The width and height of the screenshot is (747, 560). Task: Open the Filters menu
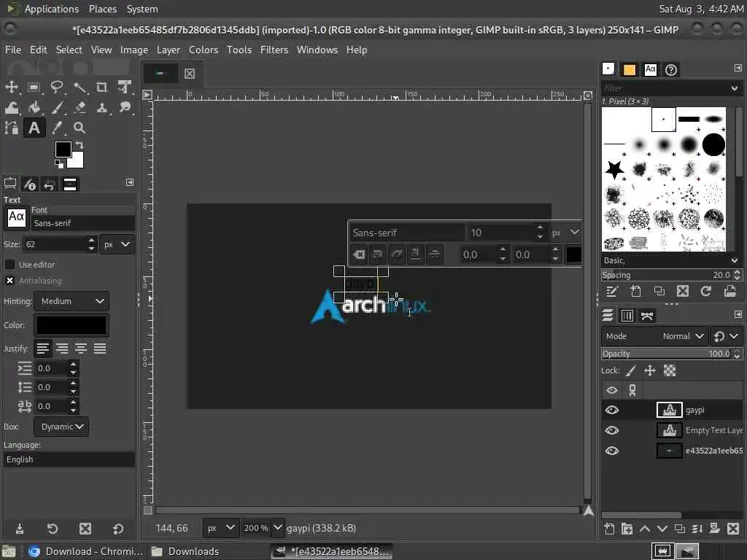click(274, 50)
